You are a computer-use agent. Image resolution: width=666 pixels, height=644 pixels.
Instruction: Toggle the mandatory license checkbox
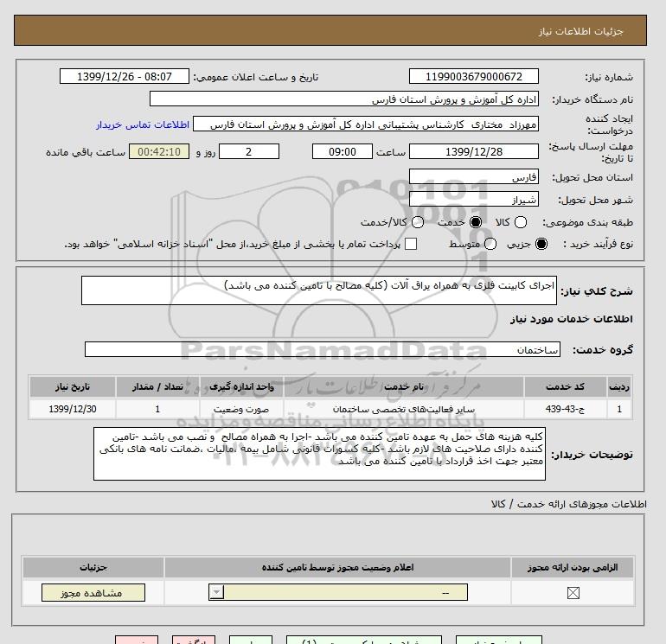coord(573,593)
